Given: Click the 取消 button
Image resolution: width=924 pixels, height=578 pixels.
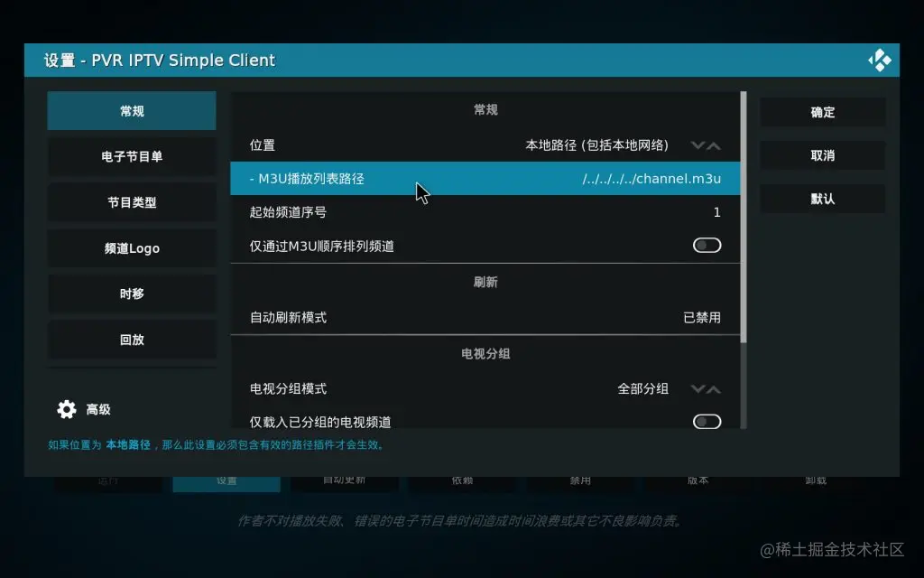Looking at the screenshot, I should pos(823,155).
